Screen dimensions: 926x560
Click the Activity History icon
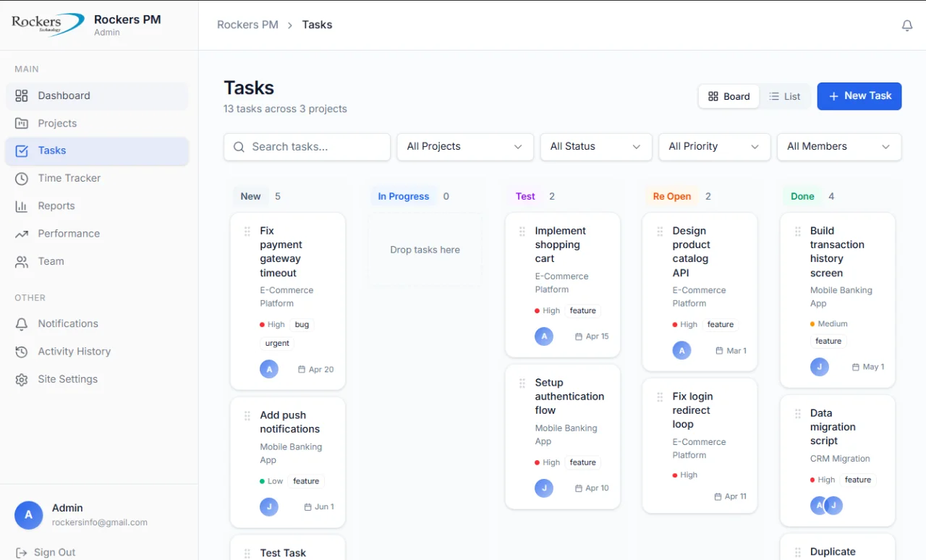(x=22, y=352)
